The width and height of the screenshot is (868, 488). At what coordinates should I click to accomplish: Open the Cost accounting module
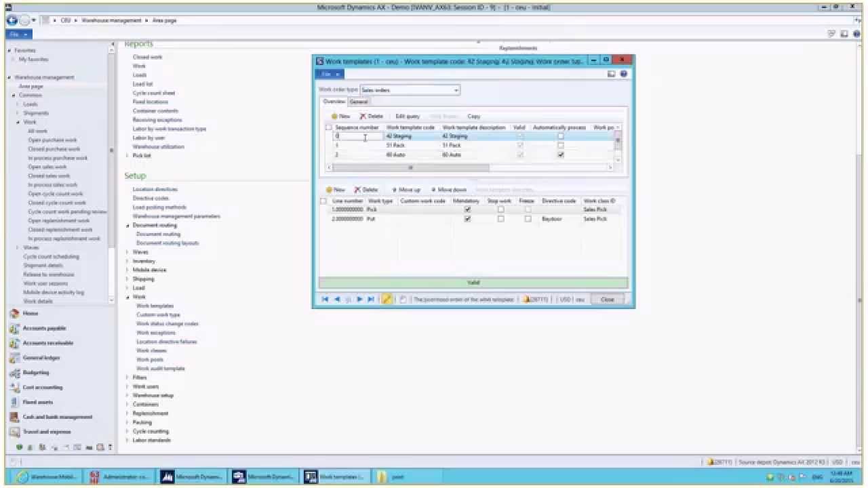42,388
